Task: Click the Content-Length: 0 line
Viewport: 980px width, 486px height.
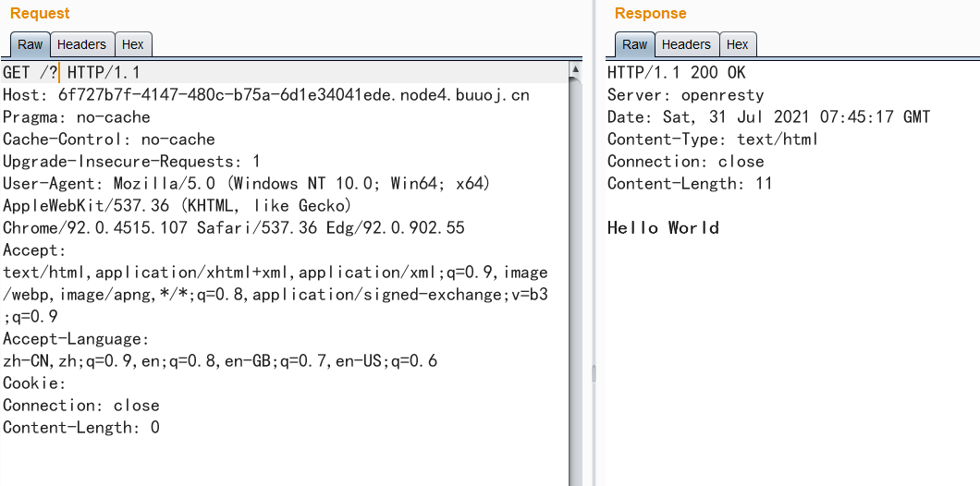Action: (x=81, y=427)
